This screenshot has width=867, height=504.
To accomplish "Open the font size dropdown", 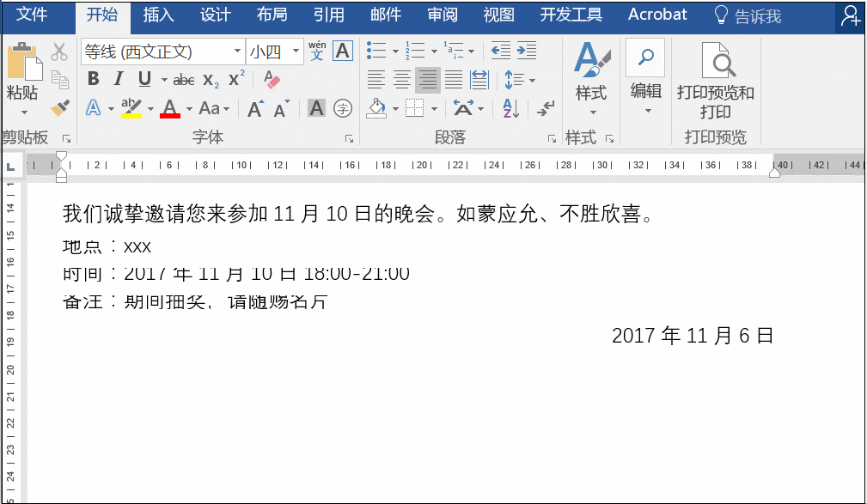I will [295, 51].
